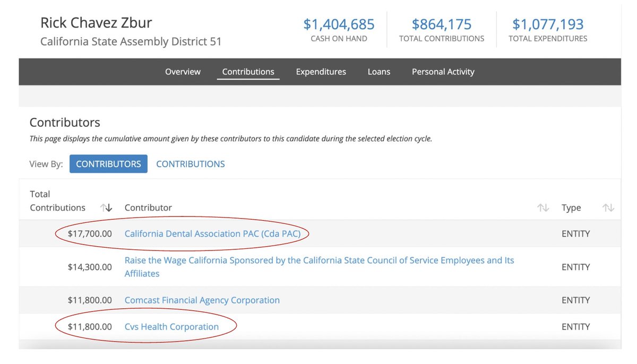Switch to the Expenditures tab
Image resolution: width=637 pixels, height=364 pixels.
click(321, 72)
